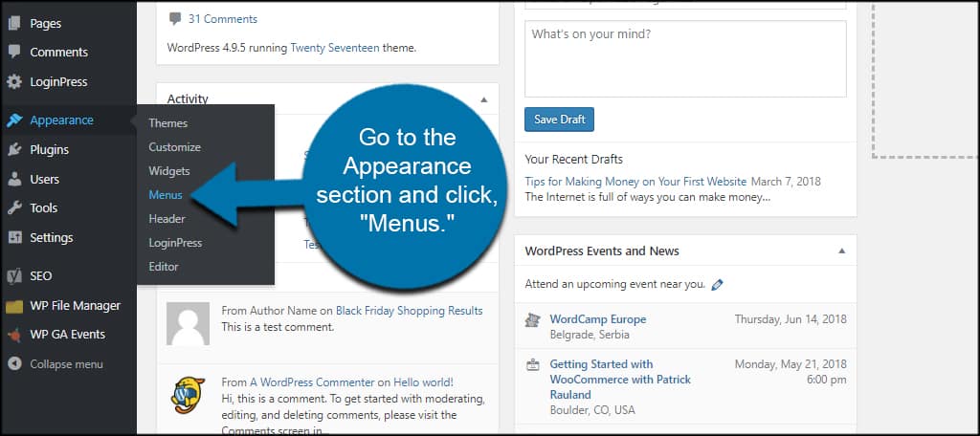Click 'Belgrade, Serbia' location text

tap(590, 335)
